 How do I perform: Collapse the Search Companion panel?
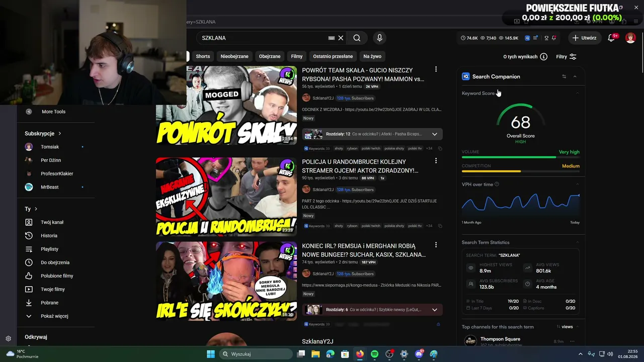click(575, 76)
